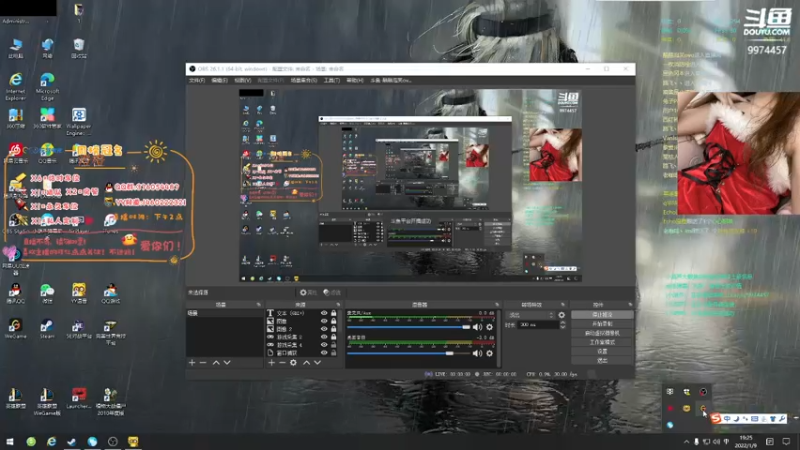Click the 设置 button in Controls

pyautogui.click(x=603, y=352)
